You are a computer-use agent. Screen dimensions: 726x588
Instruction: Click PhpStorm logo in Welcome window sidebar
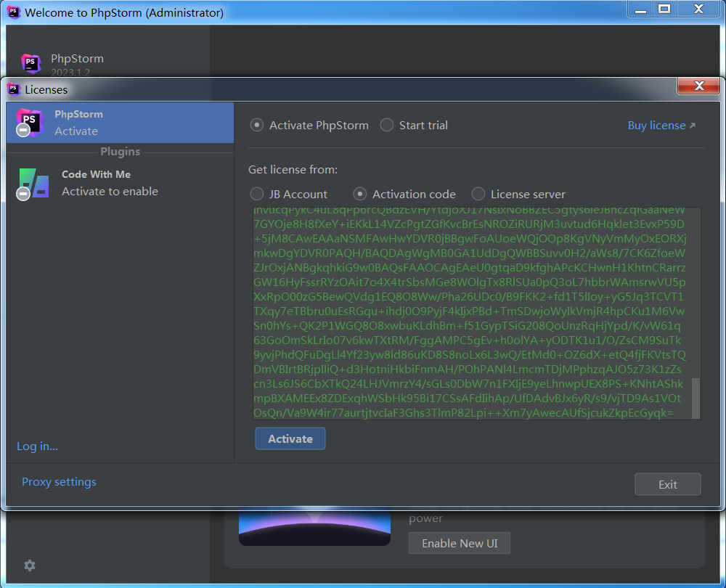click(31, 63)
